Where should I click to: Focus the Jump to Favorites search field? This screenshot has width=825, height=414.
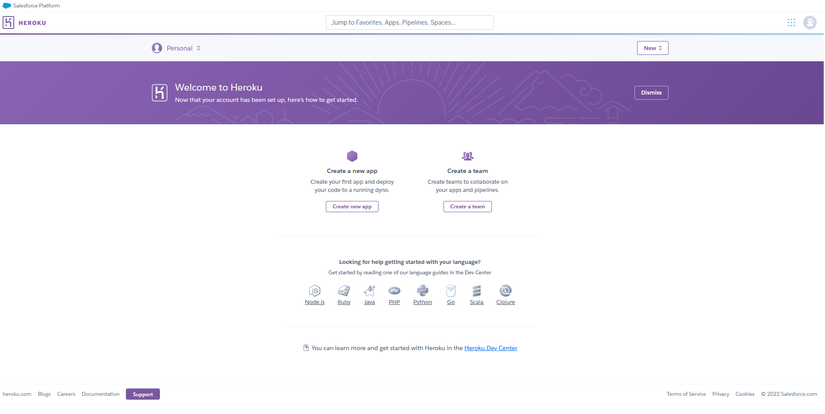(x=410, y=23)
